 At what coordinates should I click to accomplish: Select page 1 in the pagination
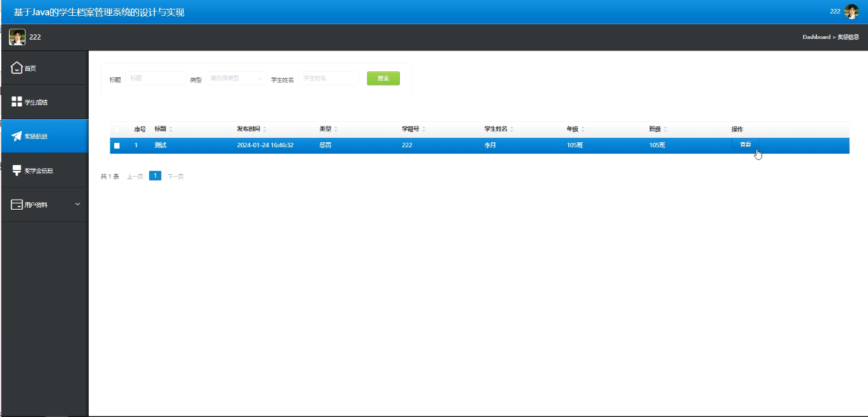155,176
